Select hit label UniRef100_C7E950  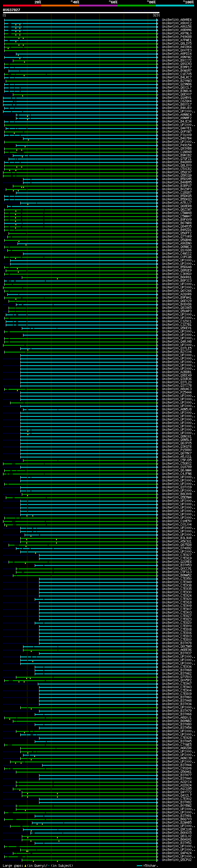click(x=177, y=579)
